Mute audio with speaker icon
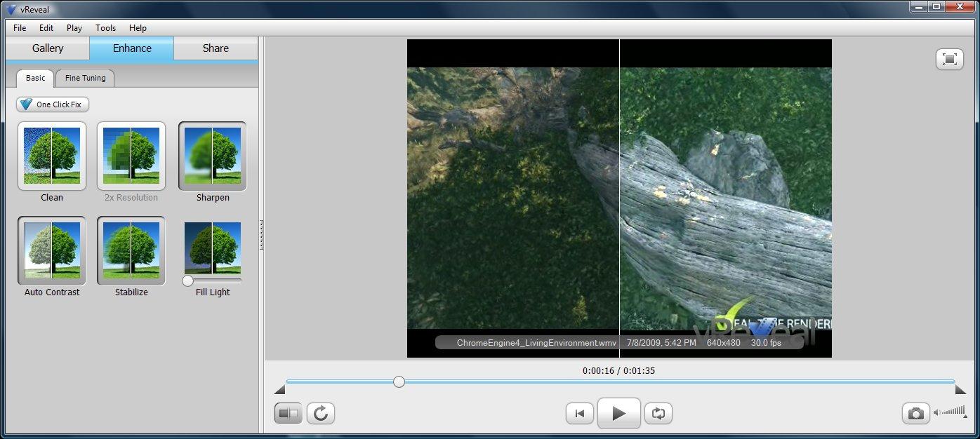This screenshot has height=439, width=980. tap(936, 412)
